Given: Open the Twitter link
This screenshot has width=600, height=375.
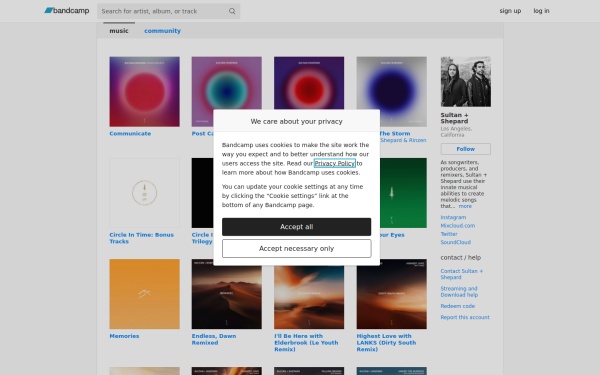Looking at the screenshot, I should coord(449,234).
